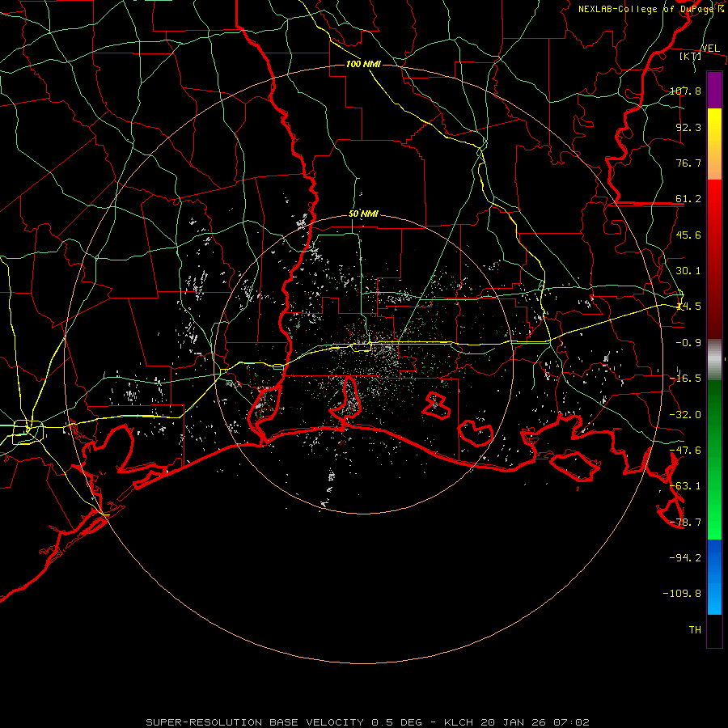728x728 pixels.
Task: Click the -16.5 velocity scale value
Action: click(x=685, y=379)
